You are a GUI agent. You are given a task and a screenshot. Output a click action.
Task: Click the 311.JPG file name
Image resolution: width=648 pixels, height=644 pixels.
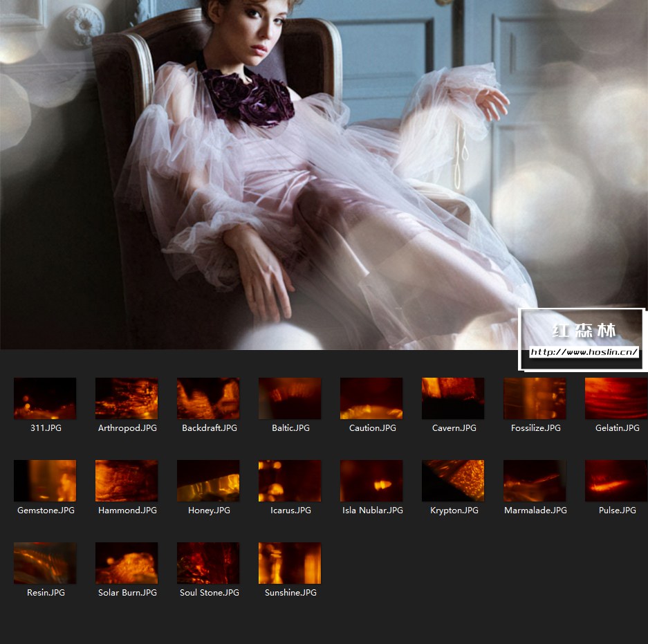pos(46,427)
